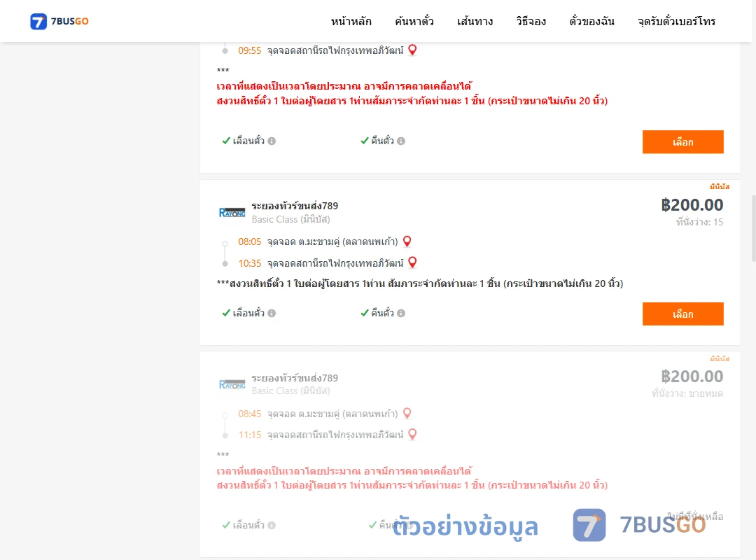756x560 pixels.
Task: Open ค้นหาตั๋ว in the top menu
Action: [414, 21]
